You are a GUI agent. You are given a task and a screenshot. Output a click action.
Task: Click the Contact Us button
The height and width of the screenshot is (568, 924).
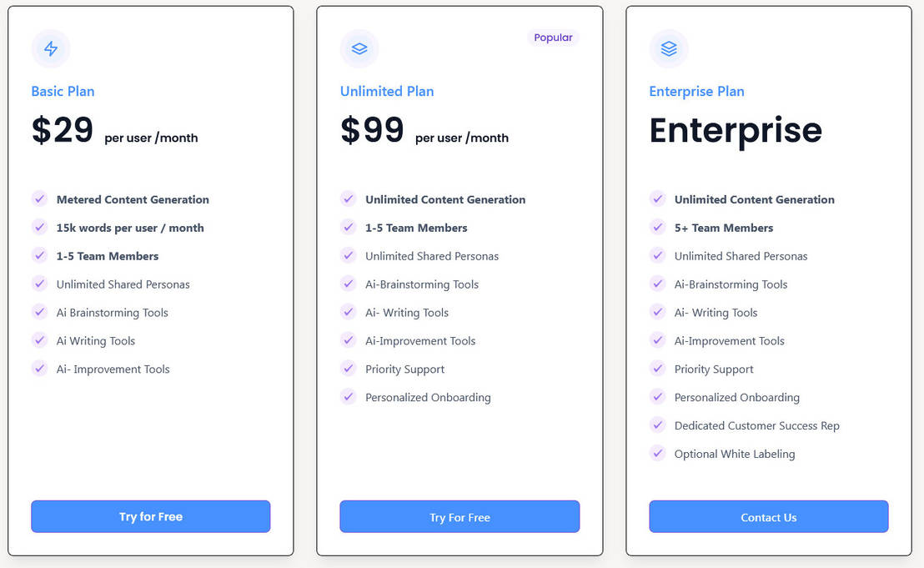[768, 517]
